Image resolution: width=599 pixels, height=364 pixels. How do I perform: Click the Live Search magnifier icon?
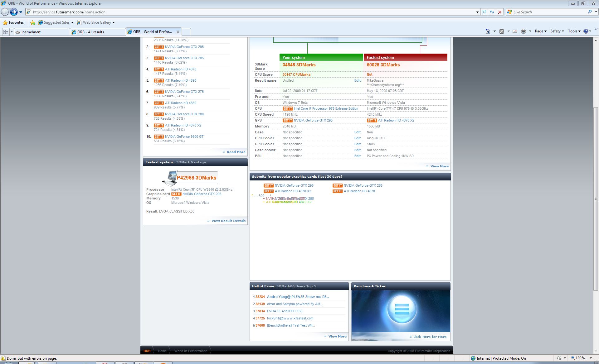pyautogui.click(x=590, y=12)
